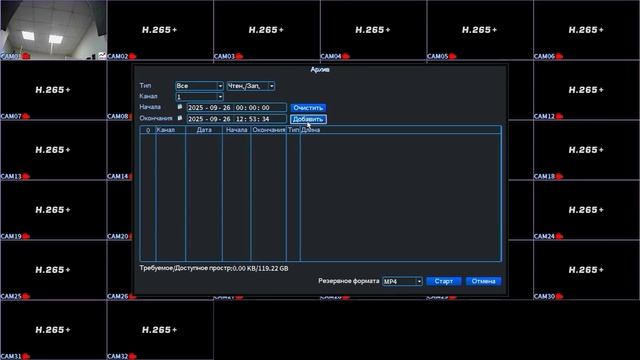This screenshot has height=360, width=640.
Task: Click the red record indicator on CAM25
Action: point(27,296)
